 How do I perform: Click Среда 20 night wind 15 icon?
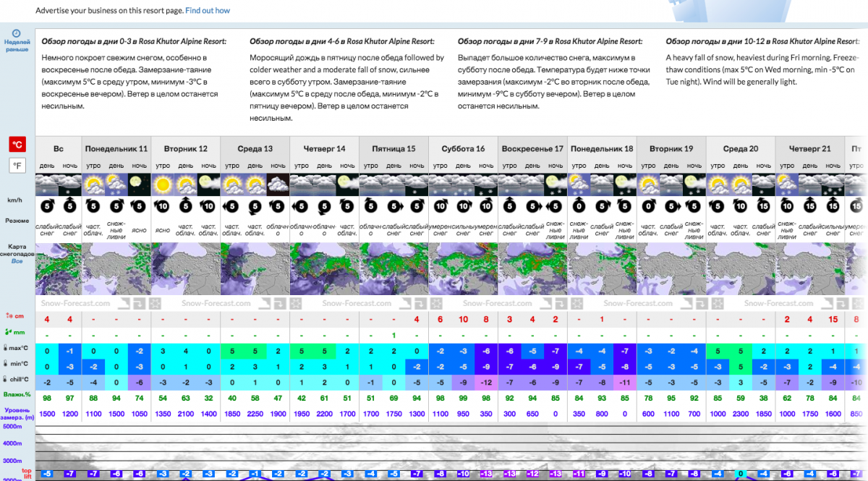[764, 206]
